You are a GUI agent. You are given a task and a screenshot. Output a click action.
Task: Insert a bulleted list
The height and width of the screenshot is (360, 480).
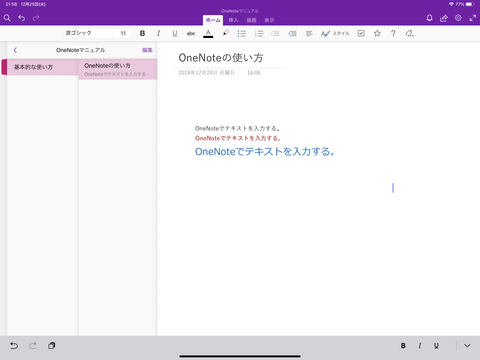[x=242, y=33]
